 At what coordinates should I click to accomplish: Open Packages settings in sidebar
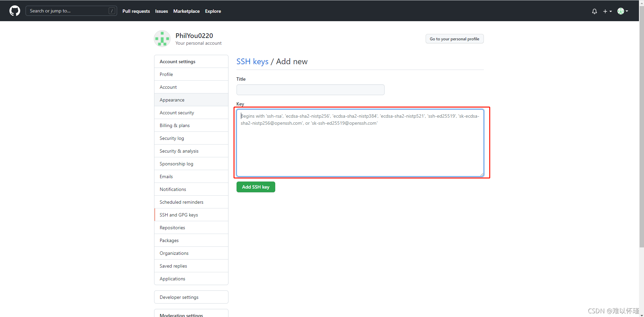[191, 240]
